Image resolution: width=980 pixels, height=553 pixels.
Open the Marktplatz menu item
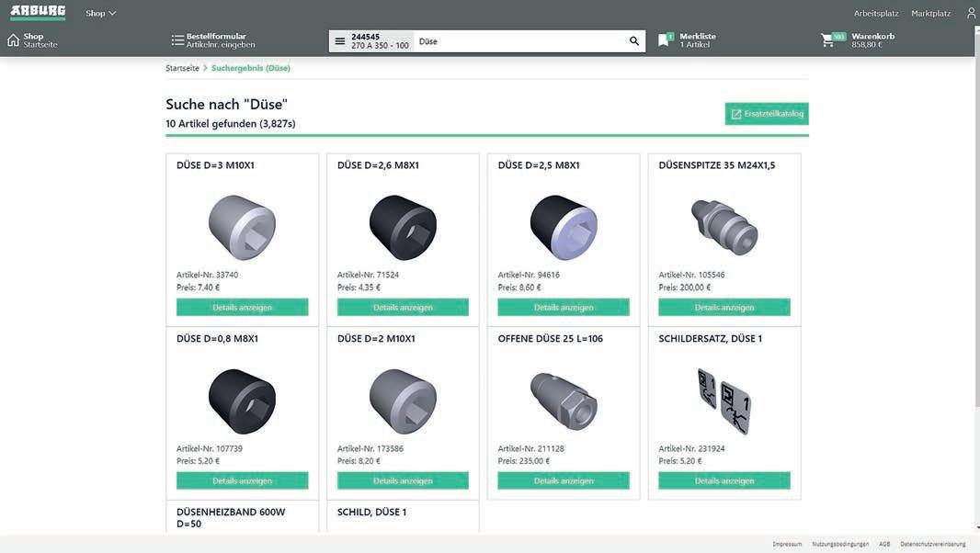click(x=930, y=13)
